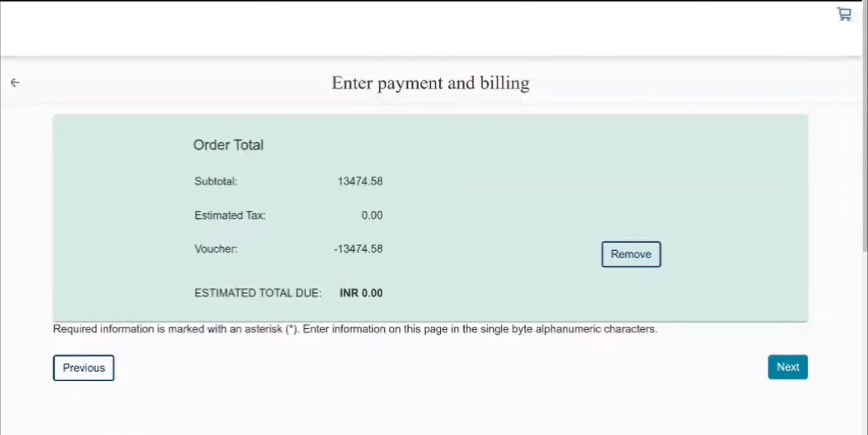Image resolution: width=868 pixels, height=435 pixels.
Task: Select the Voucher amount -13474.58
Action: tap(358, 249)
